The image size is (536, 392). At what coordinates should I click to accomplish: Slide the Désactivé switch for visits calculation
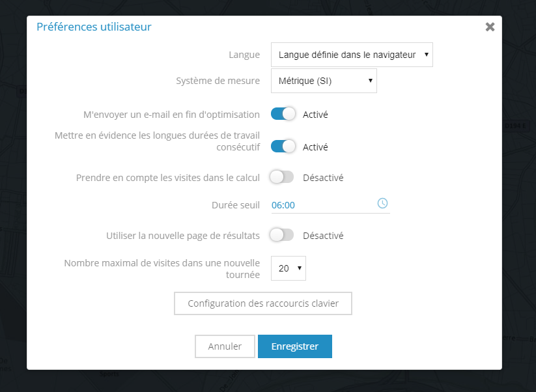(x=282, y=177)
